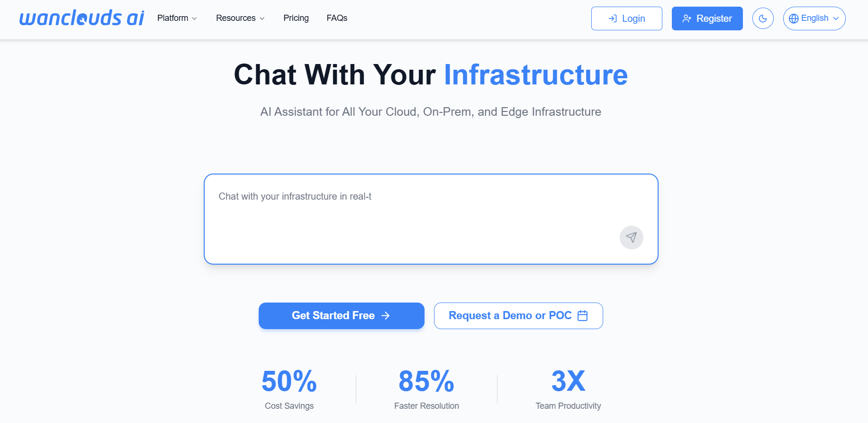
Task: Expand the Platform menu chevron
Action: pos(194,18)
